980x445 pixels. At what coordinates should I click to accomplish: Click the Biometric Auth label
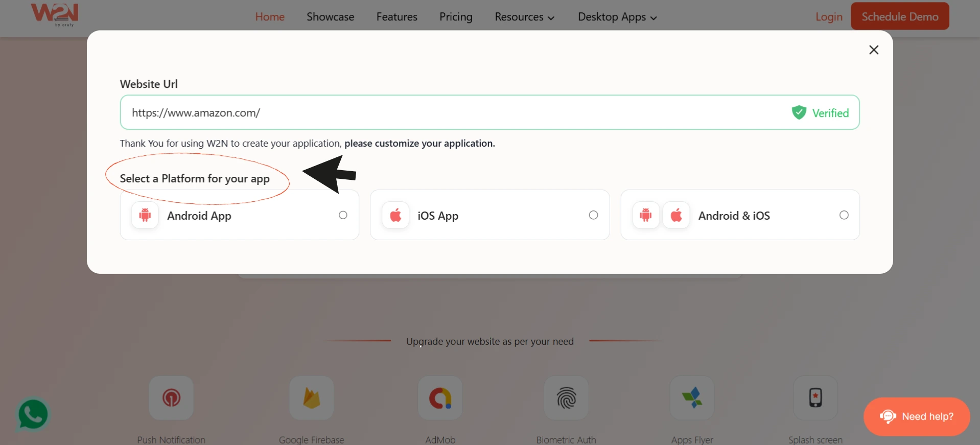(x=566, y=440)
